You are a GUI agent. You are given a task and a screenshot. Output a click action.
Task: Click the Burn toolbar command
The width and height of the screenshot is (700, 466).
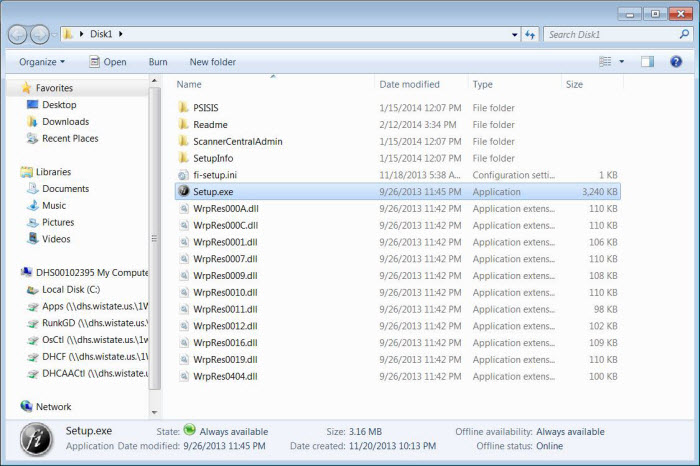(x=158, y=62)
